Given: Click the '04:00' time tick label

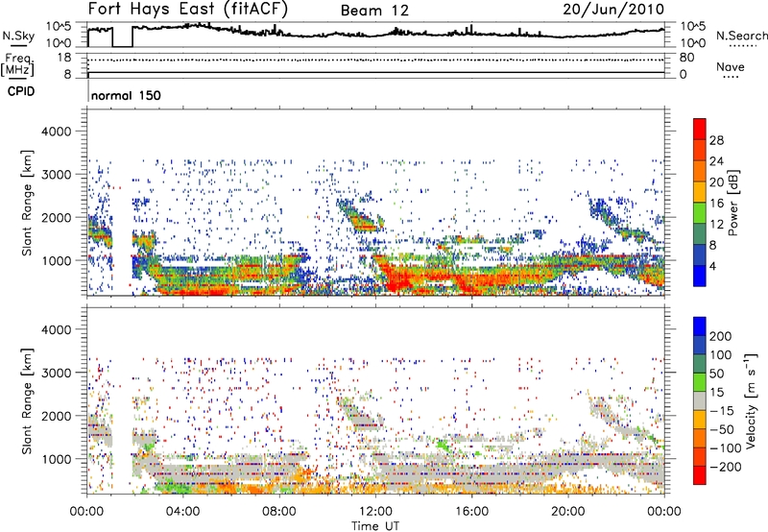Looking at the screenshot, I should point(182,512).
